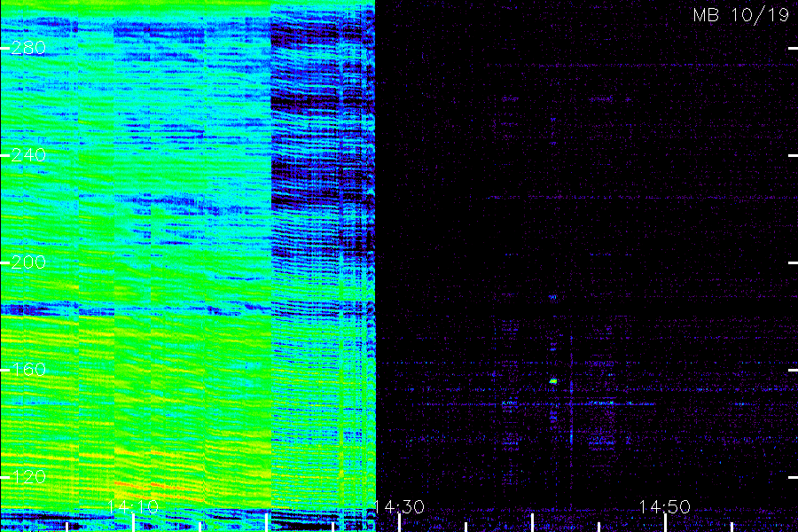Screen dimensions: 798x532
Task: Click the 160 frequency axis label
Action: pos(28,370)
